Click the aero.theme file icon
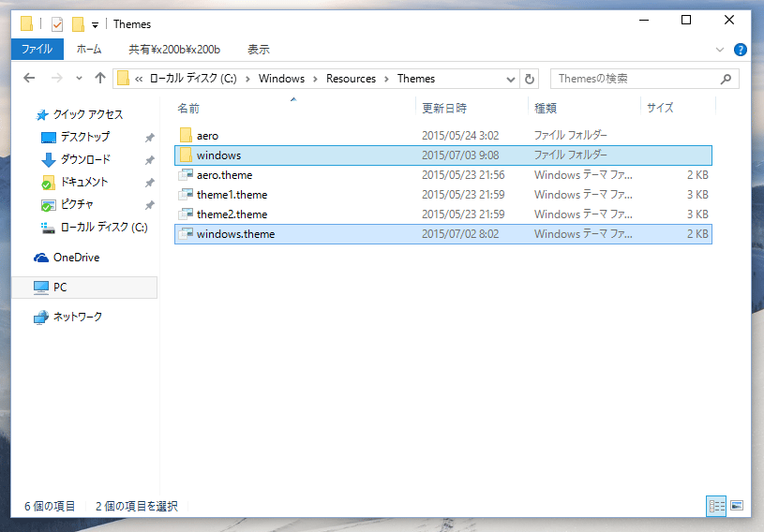764x532 pixels. click(x=186, y=175)
